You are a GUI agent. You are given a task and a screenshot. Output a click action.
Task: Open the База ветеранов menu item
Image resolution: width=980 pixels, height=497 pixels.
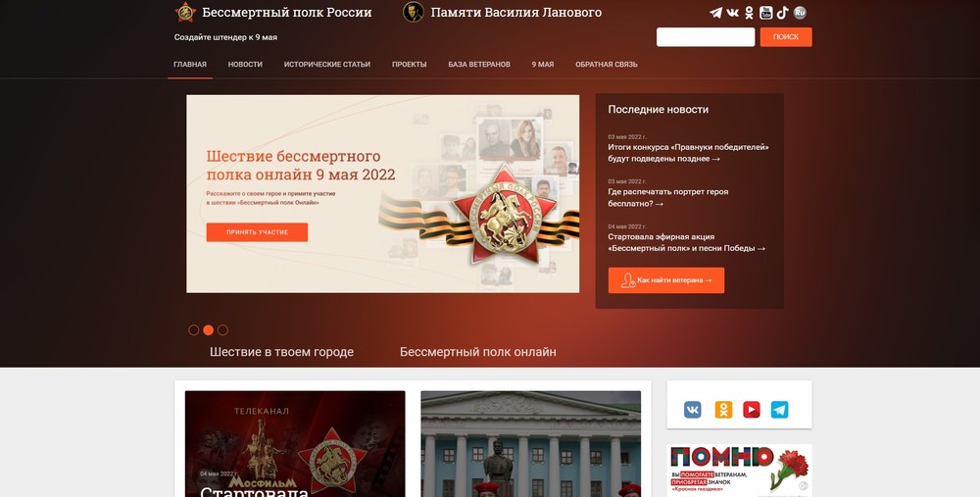pos(479,65)
